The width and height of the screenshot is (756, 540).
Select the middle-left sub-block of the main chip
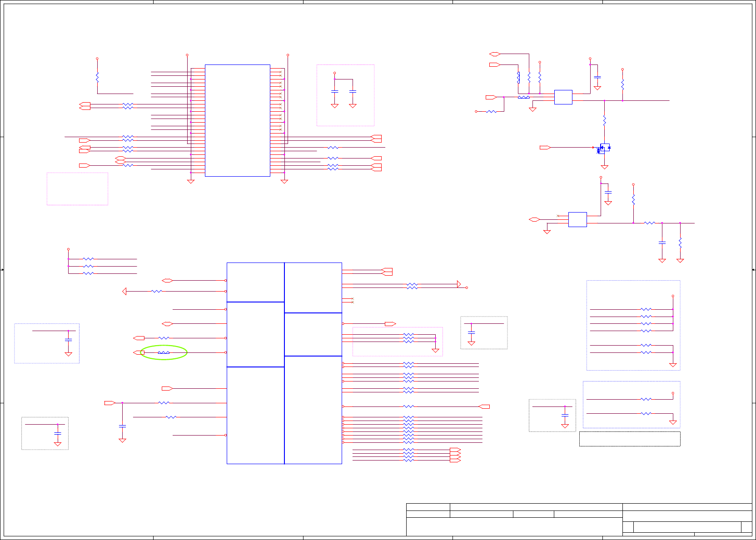(x=255, y=334)
